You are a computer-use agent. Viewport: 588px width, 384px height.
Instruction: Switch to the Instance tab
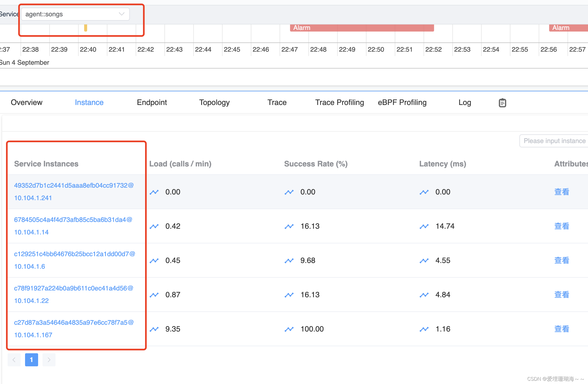click(89, 102)
